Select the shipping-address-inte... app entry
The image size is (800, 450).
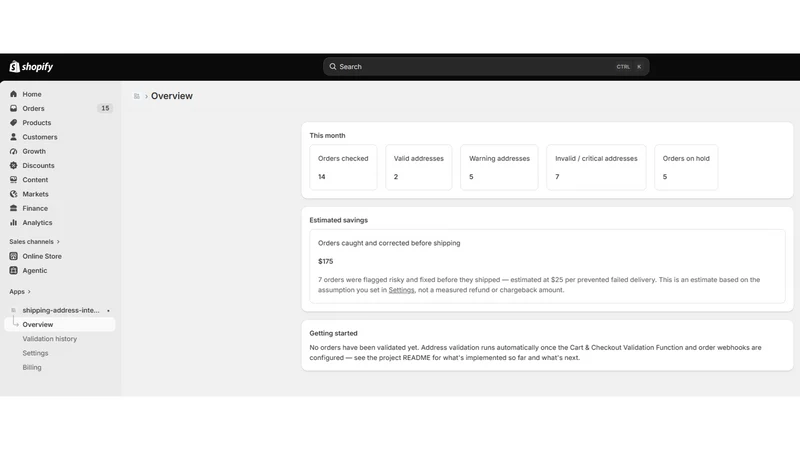(x=60, y=310)
